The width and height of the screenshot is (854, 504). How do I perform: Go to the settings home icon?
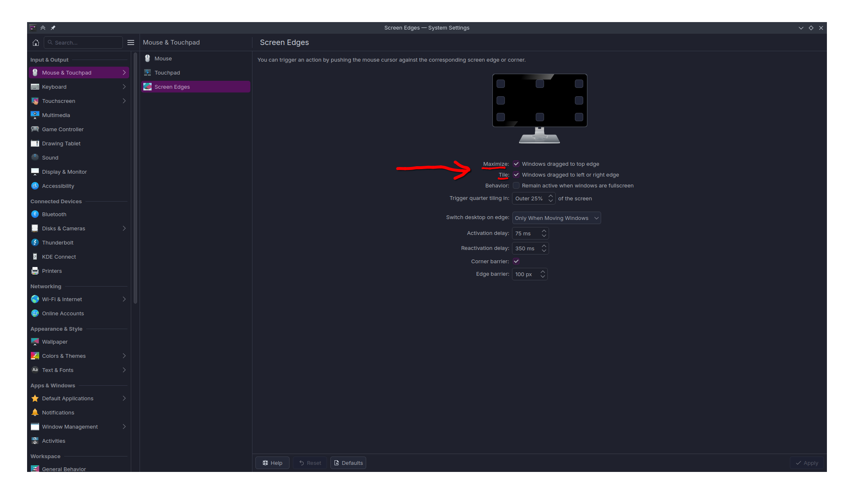(x=36, y=42)
